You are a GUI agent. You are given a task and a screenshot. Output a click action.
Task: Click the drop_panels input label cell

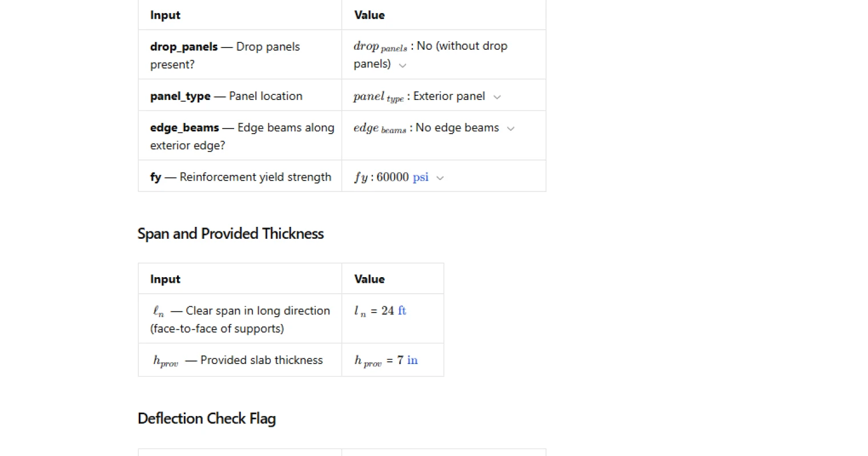pos(224,55)
